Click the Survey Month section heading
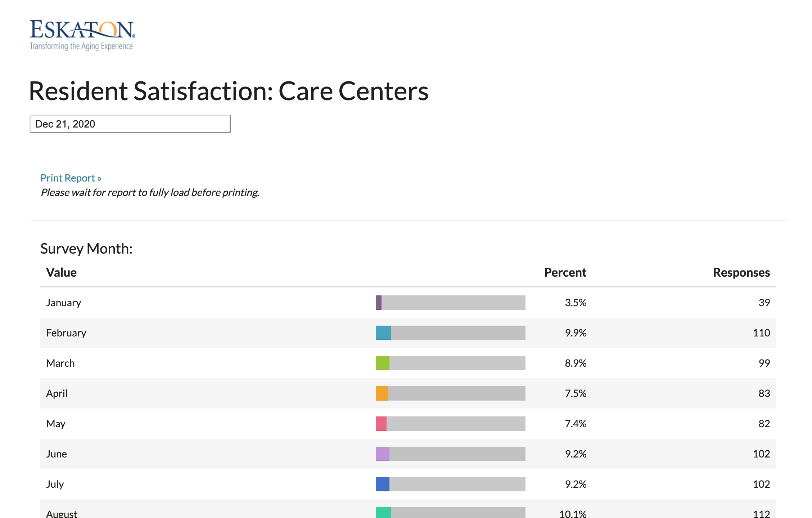Viewport: 812px width, 518px height. click(x=86, y=248)
